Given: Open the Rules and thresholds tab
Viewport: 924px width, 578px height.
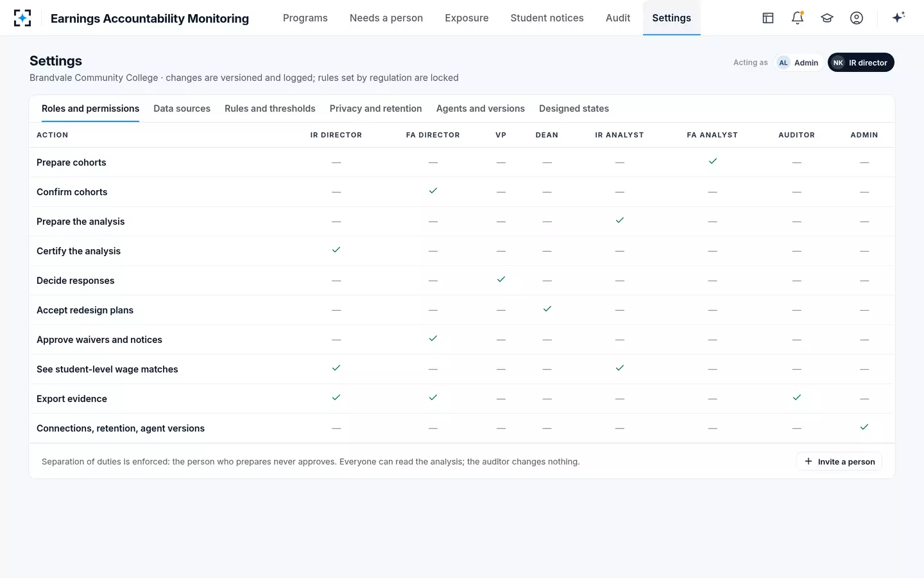Looking at the screenshot, I should tap(270, 109).
